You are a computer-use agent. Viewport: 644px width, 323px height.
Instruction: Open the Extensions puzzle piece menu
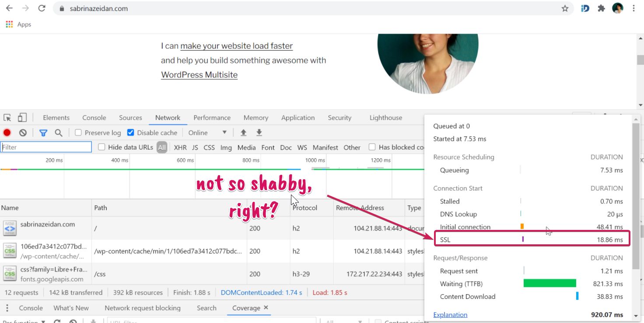(x=602, y=8)
